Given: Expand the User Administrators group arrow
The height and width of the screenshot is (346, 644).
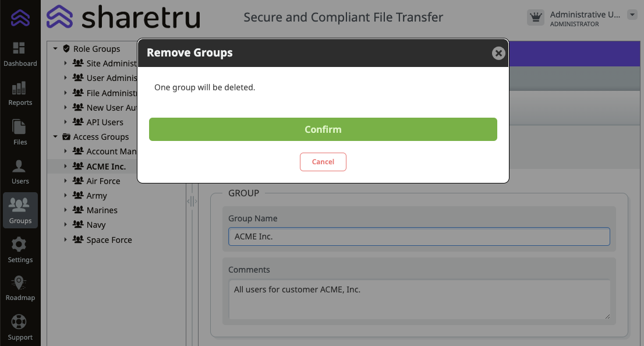Looking at the screenshot, I should 65,77.
